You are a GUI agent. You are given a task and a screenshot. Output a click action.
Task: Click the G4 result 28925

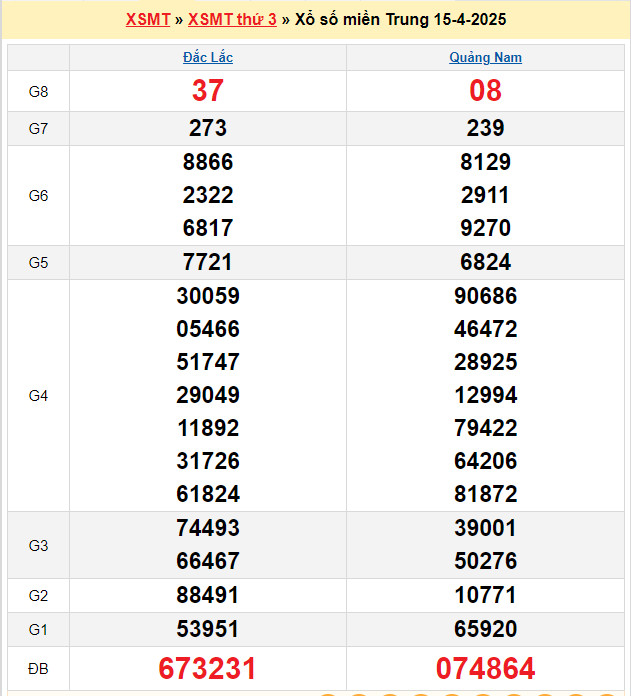tap(485, 362)
